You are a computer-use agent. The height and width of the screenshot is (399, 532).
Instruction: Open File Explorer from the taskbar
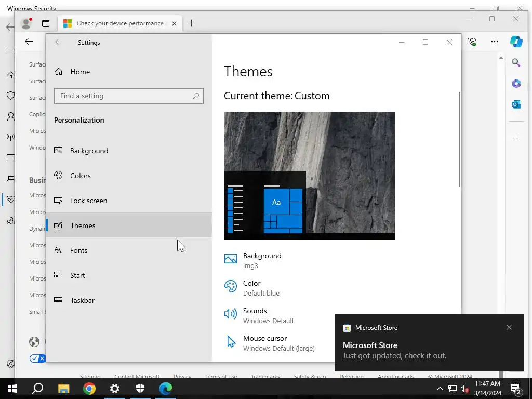tap(63, 389)
